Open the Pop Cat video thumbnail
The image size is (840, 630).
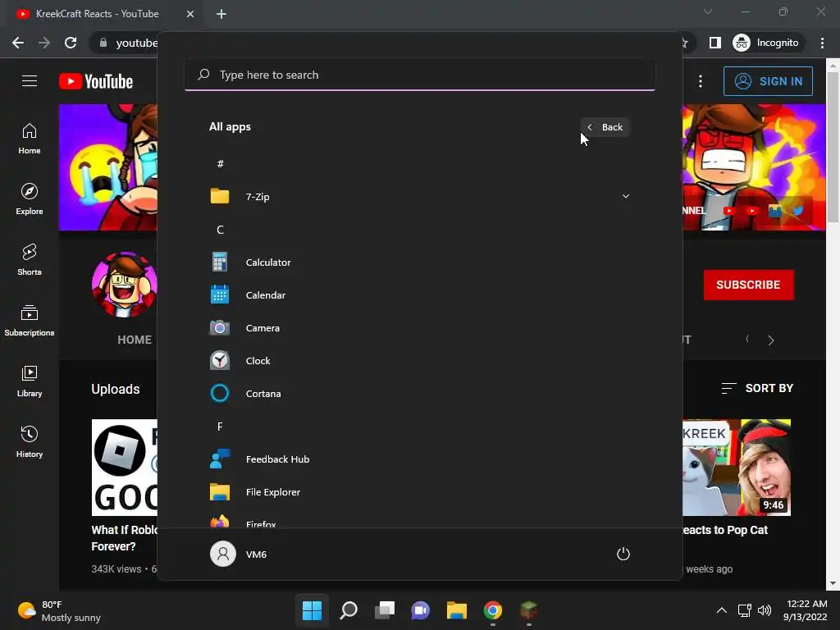pos(737,467)
